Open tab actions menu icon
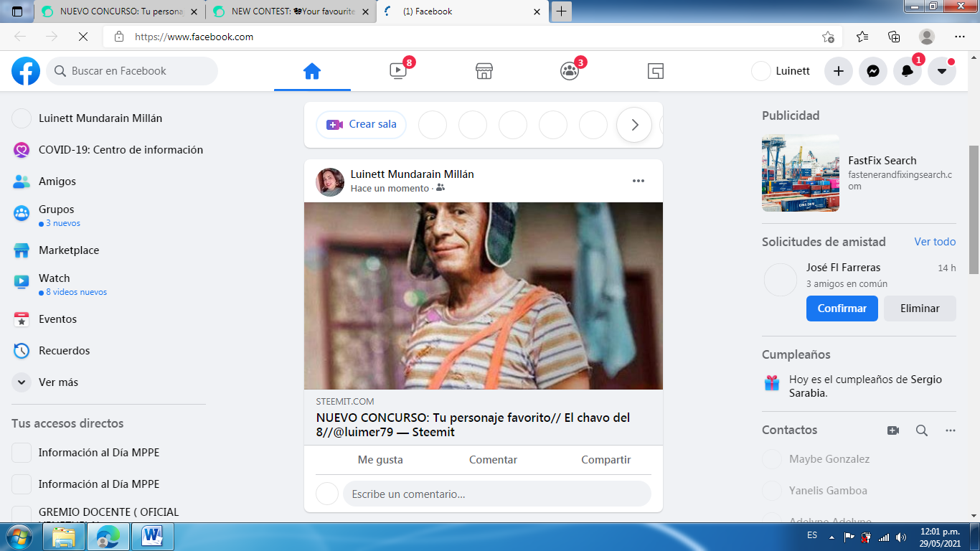This screenshot has width=980, height=551. point(17,11)
